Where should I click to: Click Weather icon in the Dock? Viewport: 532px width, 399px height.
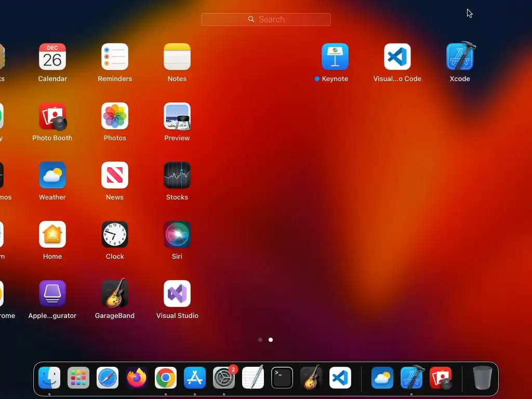point(382,378)
